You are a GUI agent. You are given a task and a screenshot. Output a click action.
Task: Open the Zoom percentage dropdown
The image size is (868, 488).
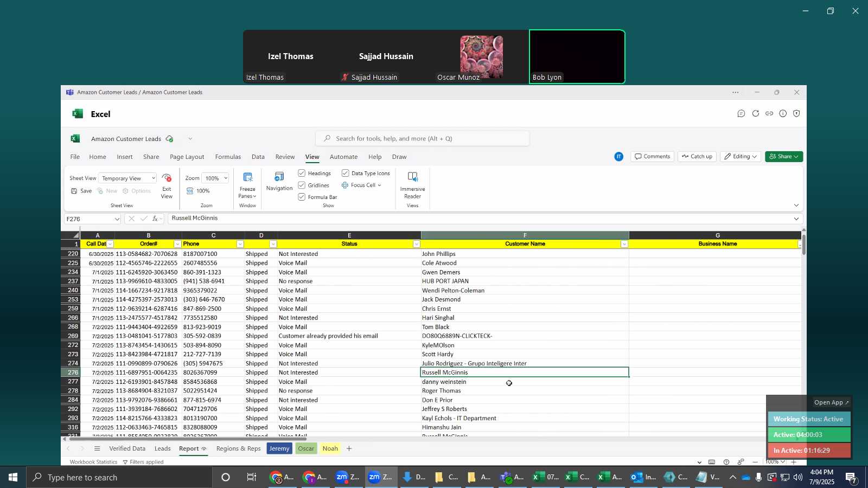click(x=215, y=178)
